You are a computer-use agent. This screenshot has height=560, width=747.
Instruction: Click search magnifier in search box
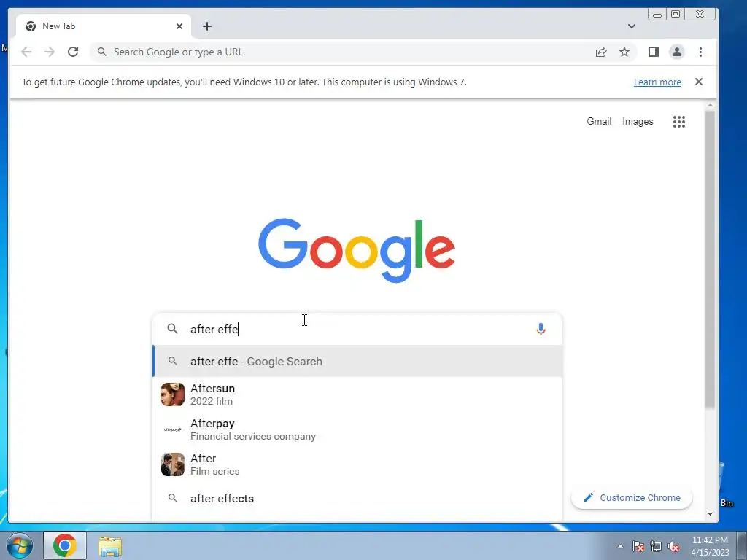tap(172, 329)
